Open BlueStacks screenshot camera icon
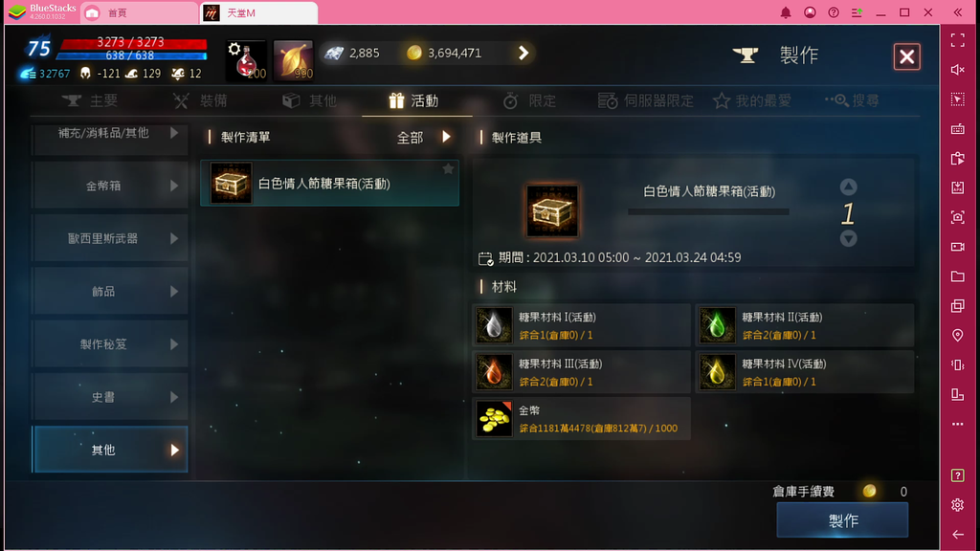Image resolution: width=980 pixels, height=551 pixels. pos(957,217)
